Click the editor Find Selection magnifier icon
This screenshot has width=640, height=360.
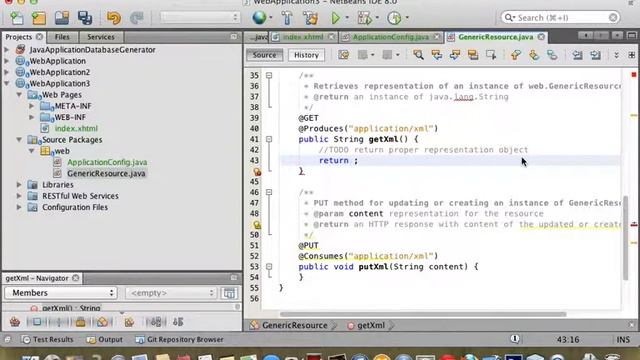point(418,55)
